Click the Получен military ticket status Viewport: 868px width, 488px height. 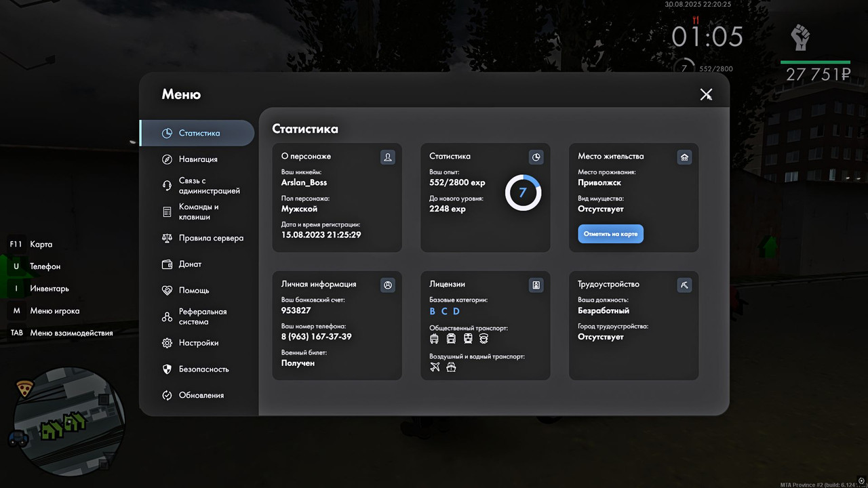[298, 363]
